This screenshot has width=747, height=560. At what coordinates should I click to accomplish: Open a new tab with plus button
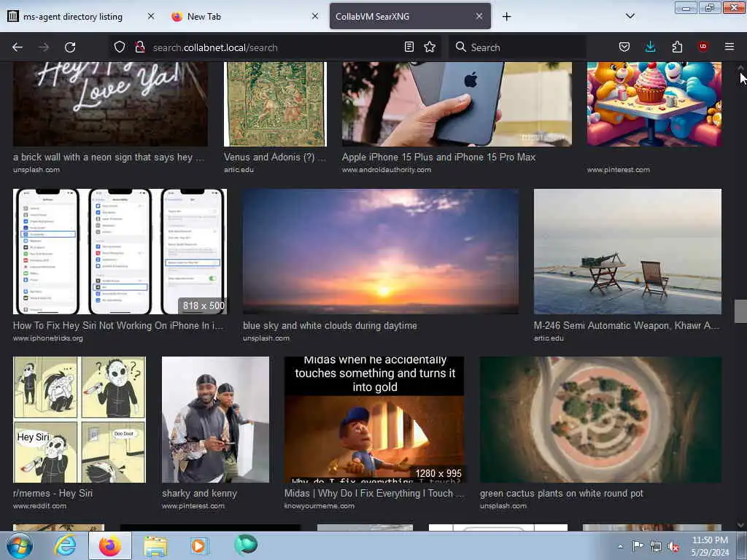[x=506, y=17]
